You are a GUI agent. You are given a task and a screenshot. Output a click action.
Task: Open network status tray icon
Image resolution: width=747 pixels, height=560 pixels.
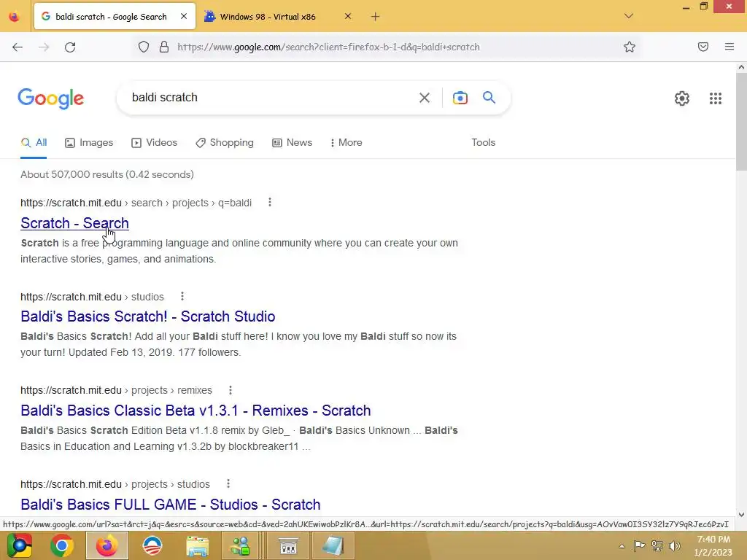[x=657, y=545]
